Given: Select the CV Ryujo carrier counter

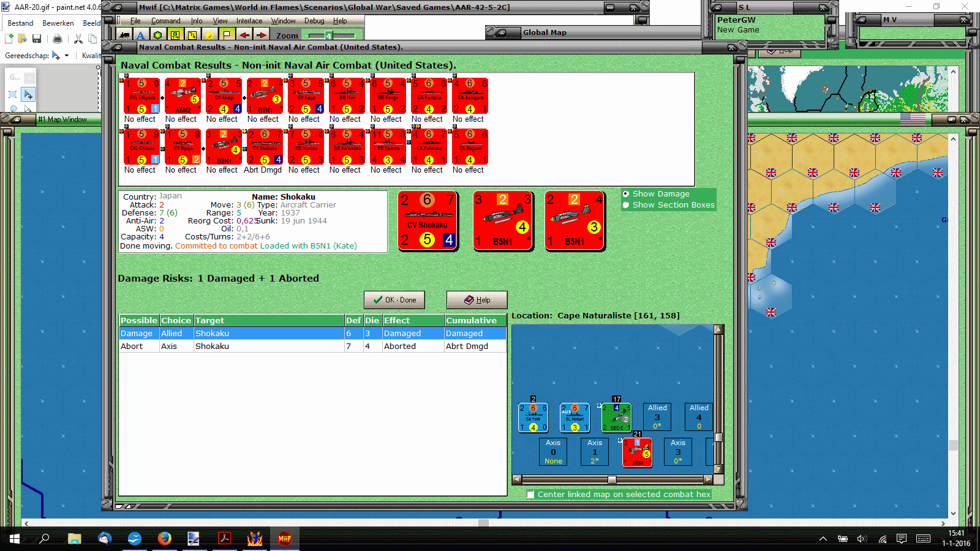Looking at the screenshot, I should (183, 146).
